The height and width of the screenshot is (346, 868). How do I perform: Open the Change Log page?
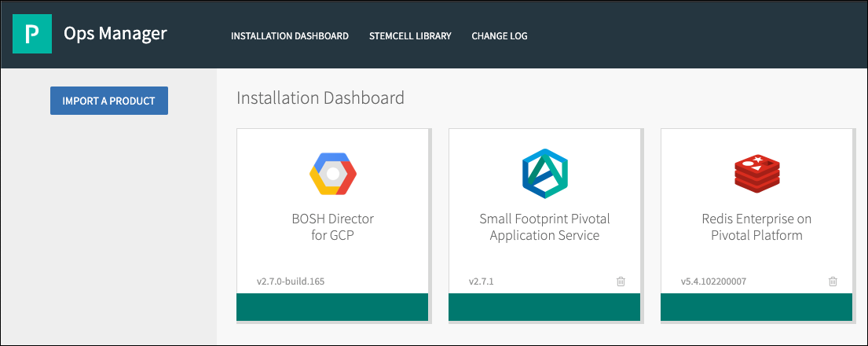(x=500, y=36)
